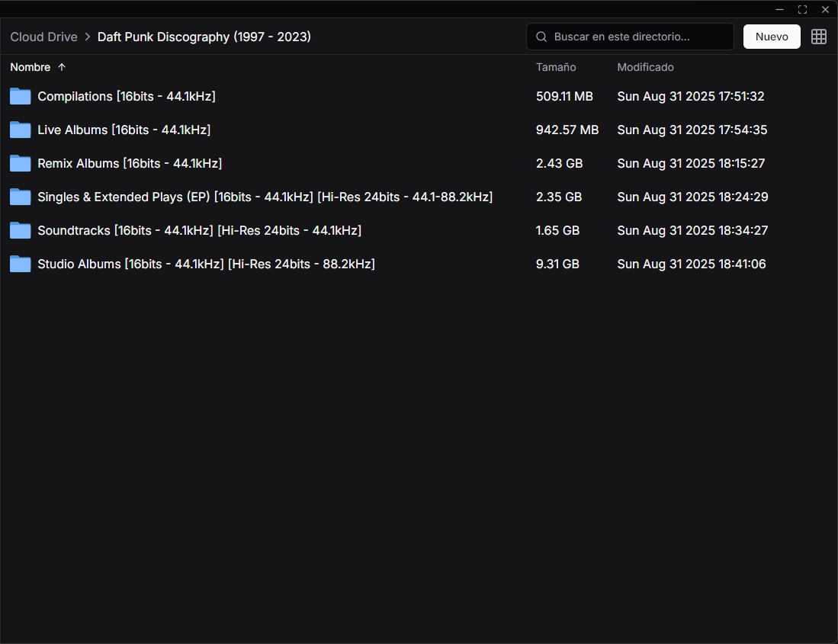This screenshot has width=838, height=644.
Task: Click the 17:51:32 modified date
Action: 691,96
